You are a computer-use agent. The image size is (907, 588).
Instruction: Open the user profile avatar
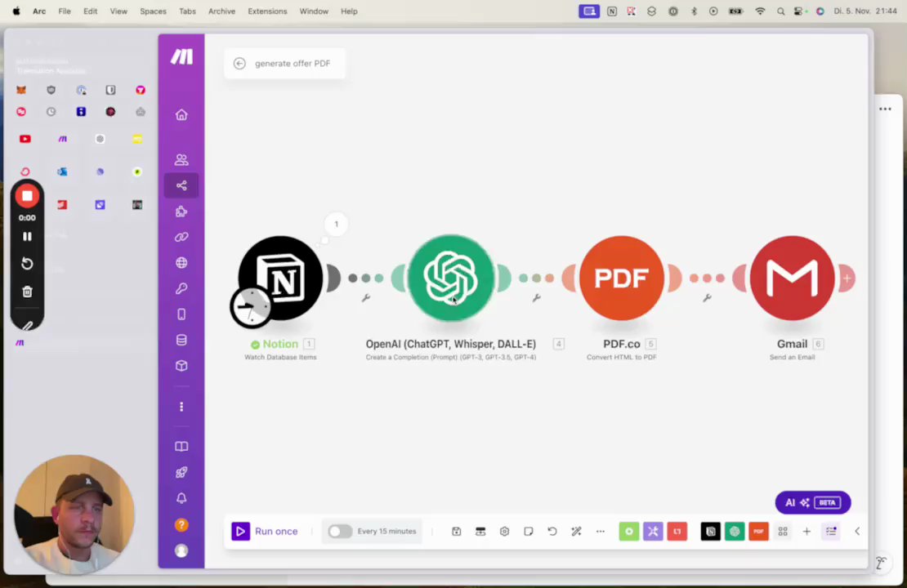point(181,550)
